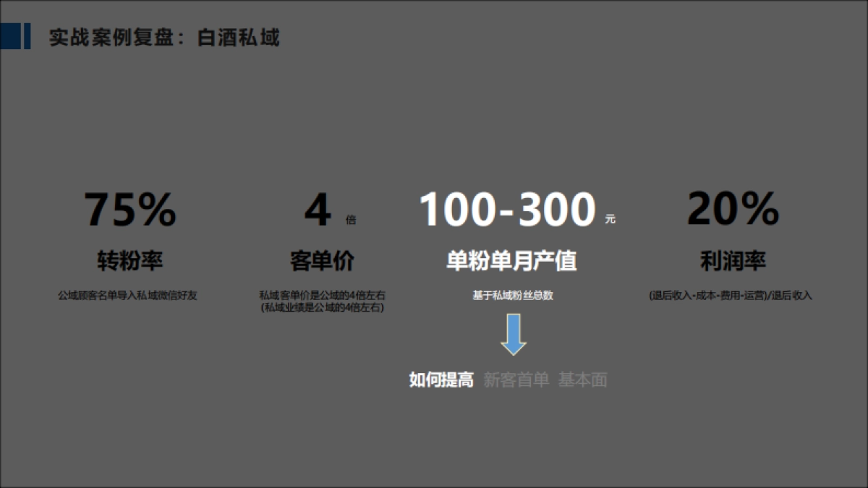This screenshot has width=868, height=488.
Task: Select the 利润率 heading
Action: tap(733, 261)
